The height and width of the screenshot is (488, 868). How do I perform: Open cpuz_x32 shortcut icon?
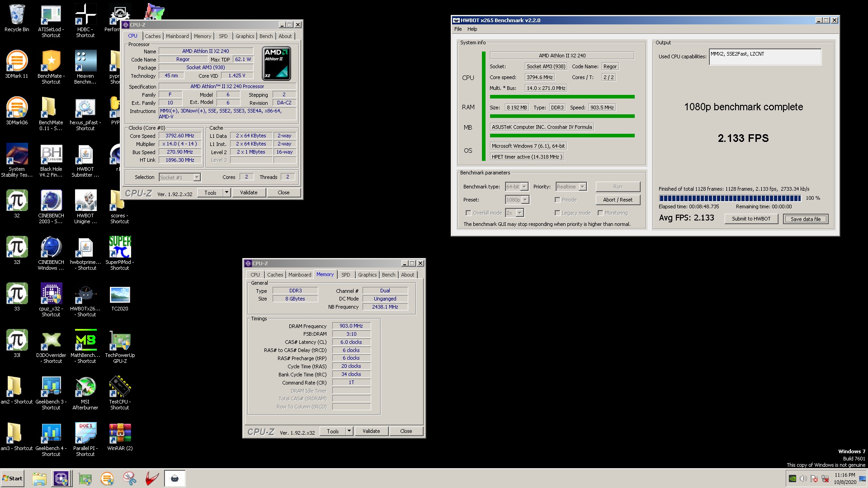(51, 300)
